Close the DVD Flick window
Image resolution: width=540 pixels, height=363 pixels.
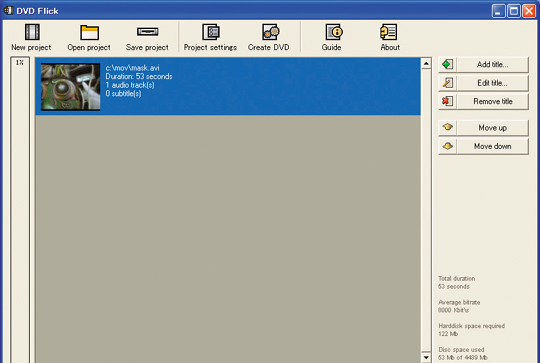529,11
